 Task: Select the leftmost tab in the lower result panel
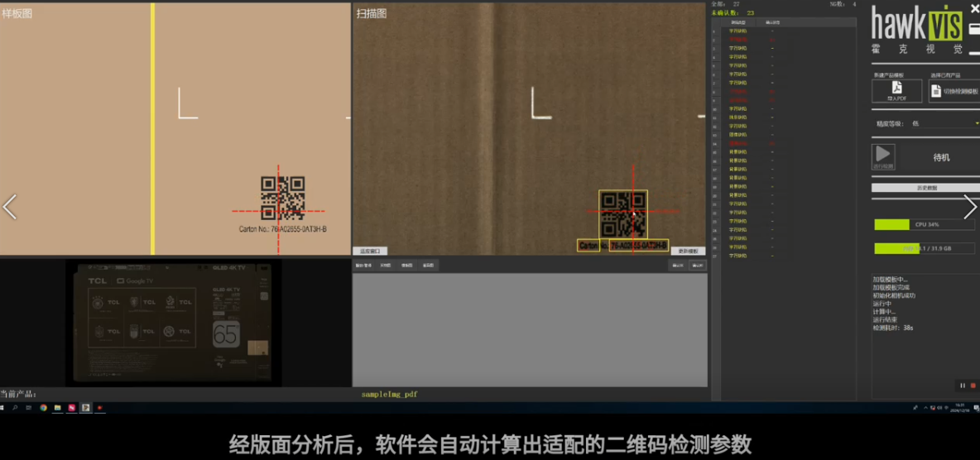click(x=363, y=265)
